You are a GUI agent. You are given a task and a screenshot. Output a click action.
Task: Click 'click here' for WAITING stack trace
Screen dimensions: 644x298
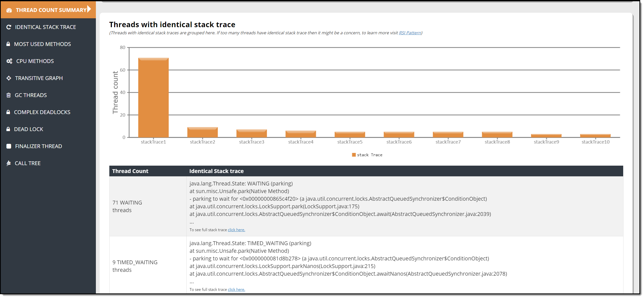pos(236,230)
